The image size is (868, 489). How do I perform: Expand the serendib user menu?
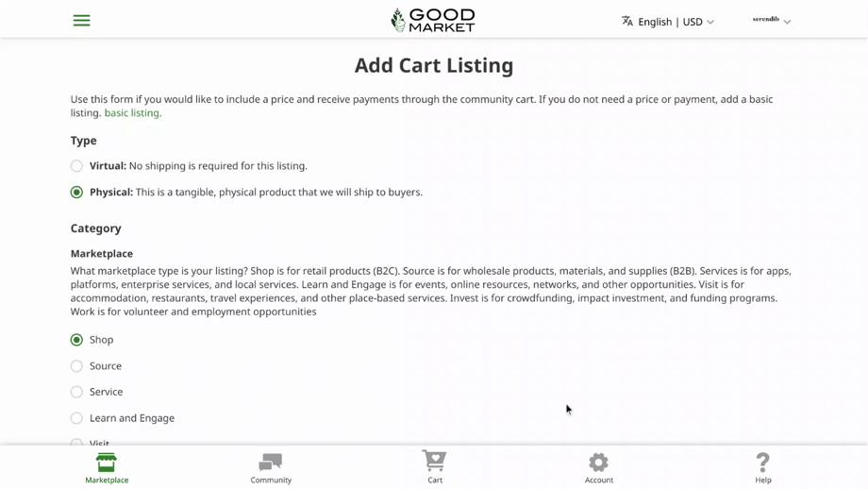(771, 20)
